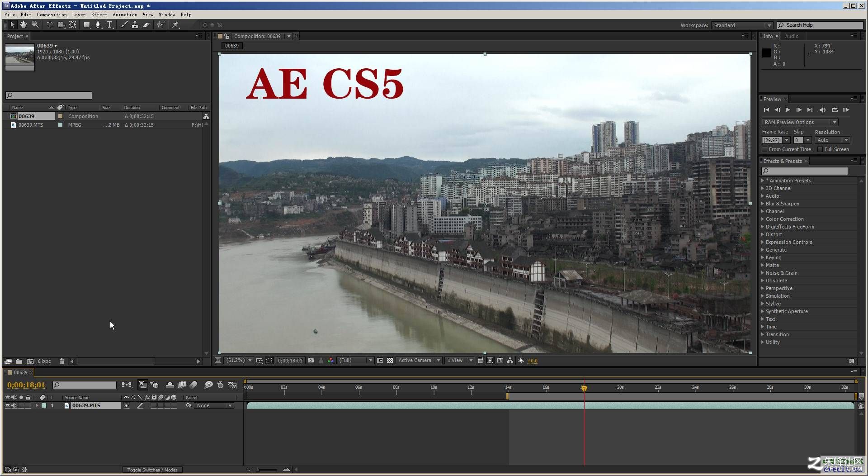
Task: Open the Animation menu
Action: pyautogui.click(x=125, y=14)
